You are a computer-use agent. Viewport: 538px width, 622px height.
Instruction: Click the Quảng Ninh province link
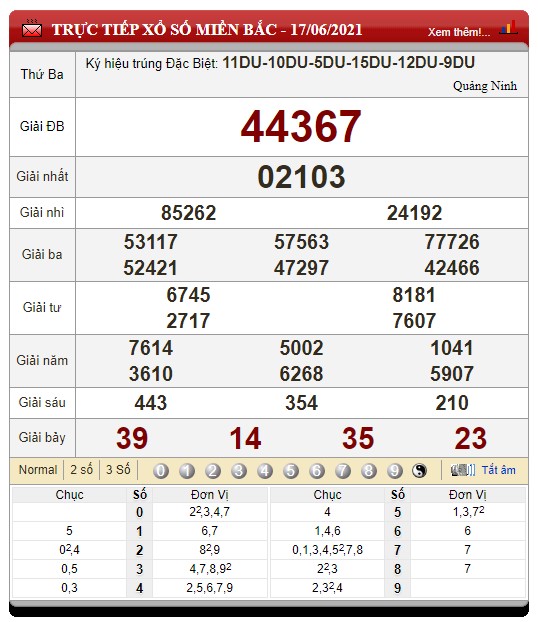point(485,86)
